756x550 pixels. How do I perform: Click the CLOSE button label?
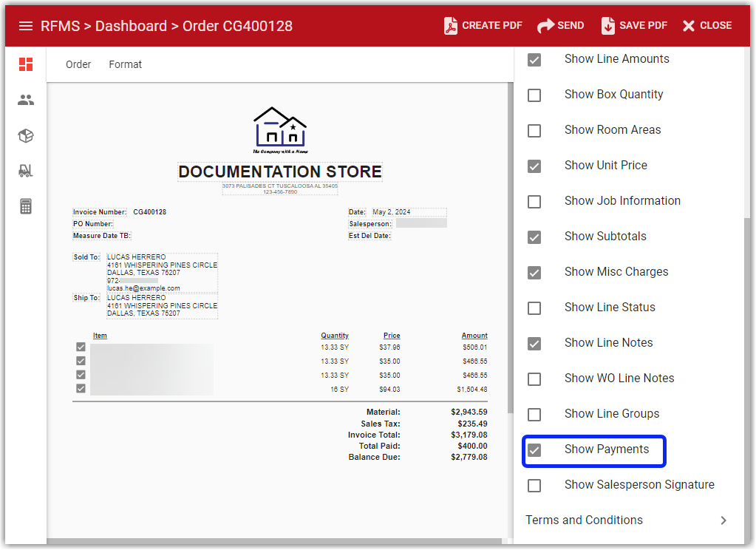point(715,26)
